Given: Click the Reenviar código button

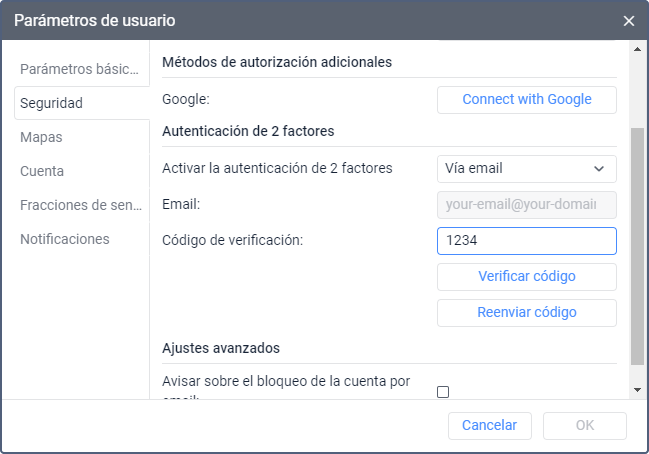Looking at the screenshot, I should click(527, 312).
